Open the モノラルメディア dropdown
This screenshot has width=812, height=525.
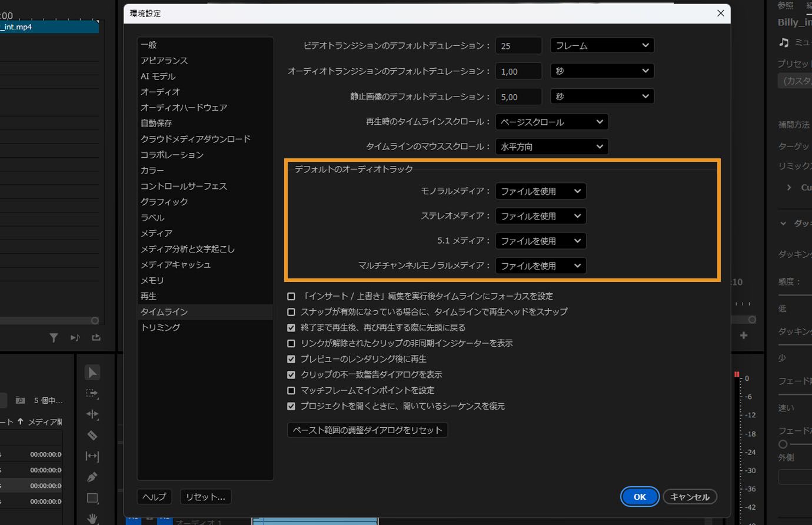tap(540, 191)
